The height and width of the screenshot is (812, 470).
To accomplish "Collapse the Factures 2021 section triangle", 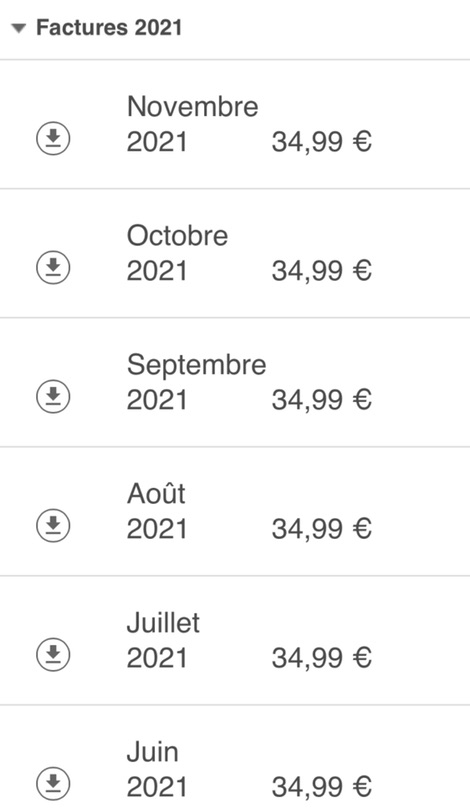I will coord(19,28).
